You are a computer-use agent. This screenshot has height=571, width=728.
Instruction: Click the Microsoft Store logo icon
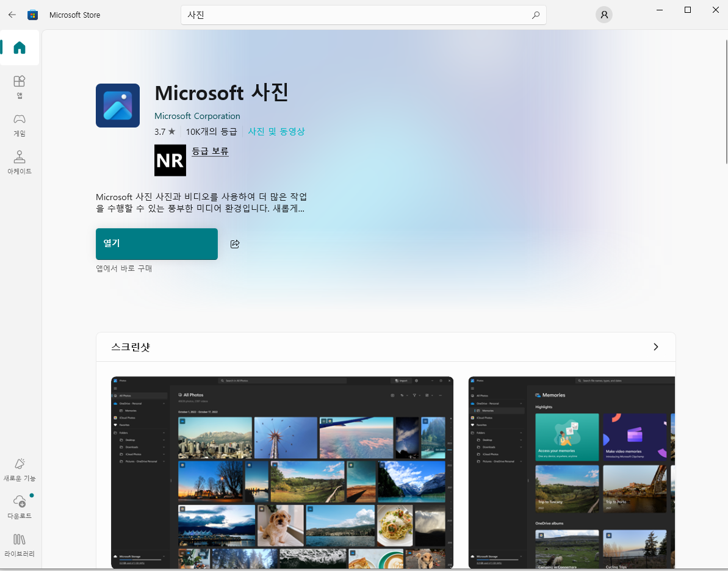(32, 15)
